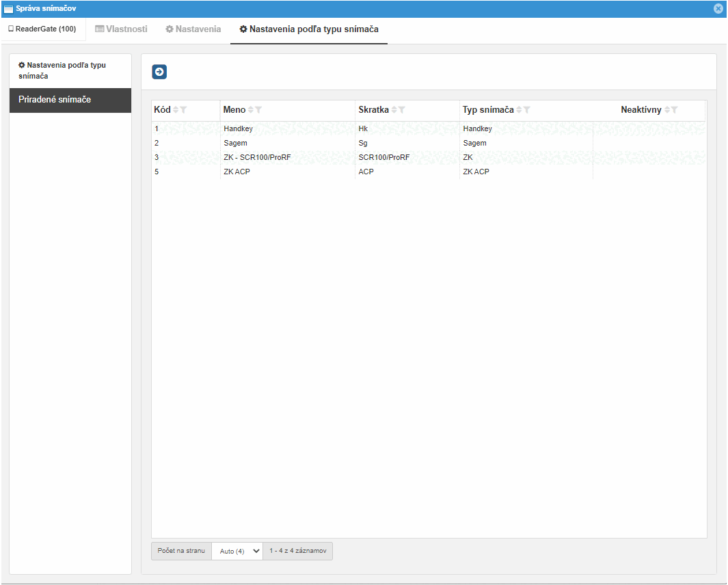Close the Správa snímačov window
The height and width of the screenshot is (585, 728).
pyautogui.click(x=718, y=9)
